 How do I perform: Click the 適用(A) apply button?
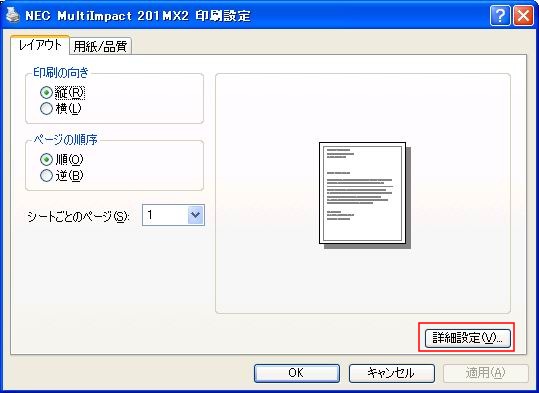tap(486, 373)
